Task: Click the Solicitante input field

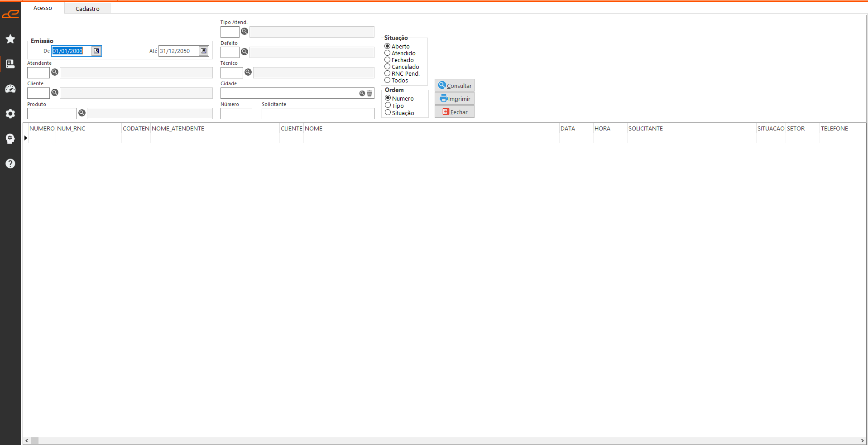Action: [x=318, y=114]
